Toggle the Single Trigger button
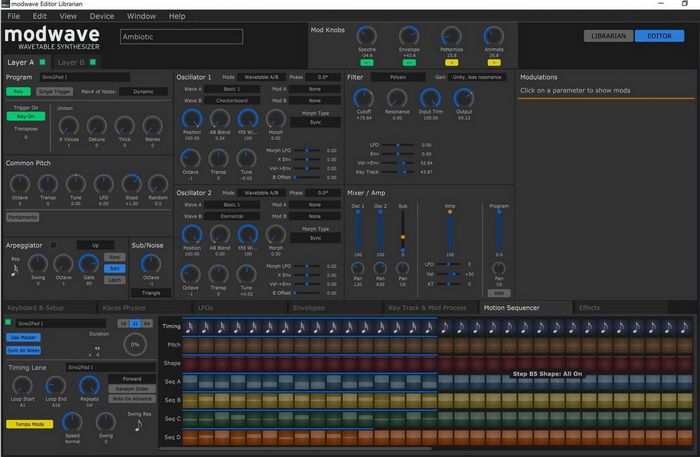The image size is (700, 457). point(54,91)
